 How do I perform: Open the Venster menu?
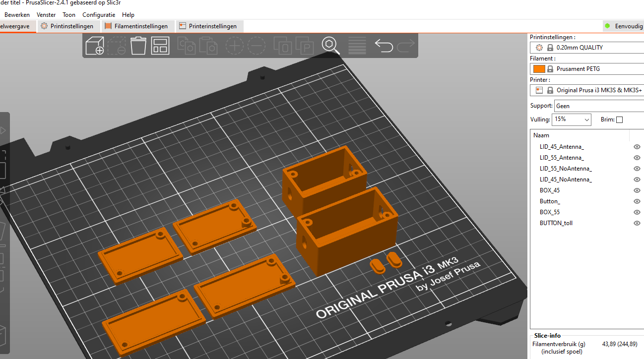coord(46,15)
